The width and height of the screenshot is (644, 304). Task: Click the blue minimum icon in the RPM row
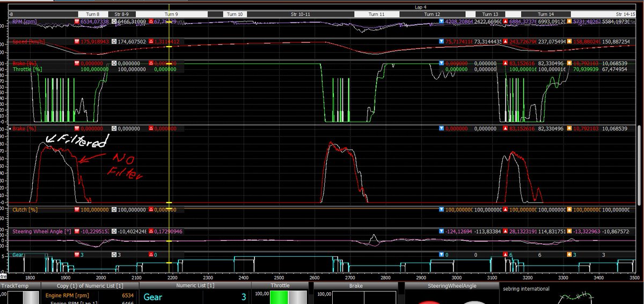(441, 21)
